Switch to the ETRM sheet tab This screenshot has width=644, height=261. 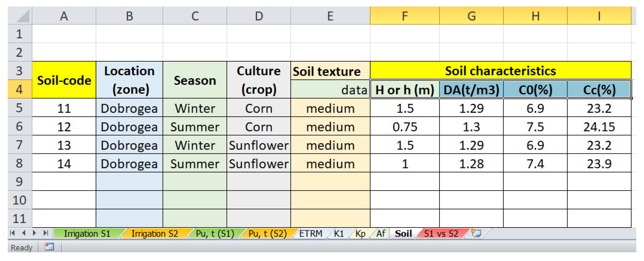311,233
